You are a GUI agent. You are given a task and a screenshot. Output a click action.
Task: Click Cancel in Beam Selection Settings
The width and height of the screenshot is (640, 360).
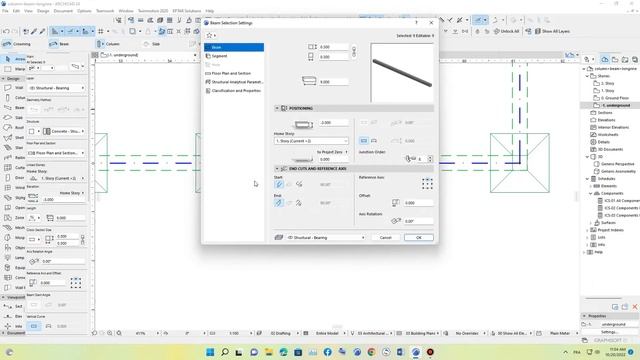(386, 238)
